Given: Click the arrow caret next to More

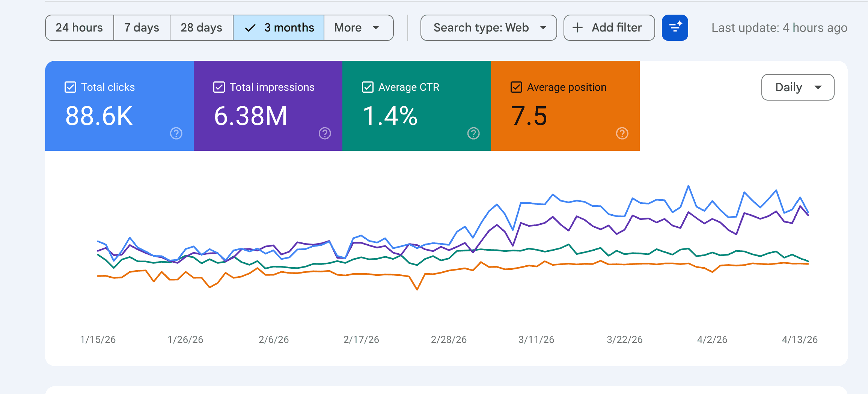Looking at the screenshot, I should [376, 28].
